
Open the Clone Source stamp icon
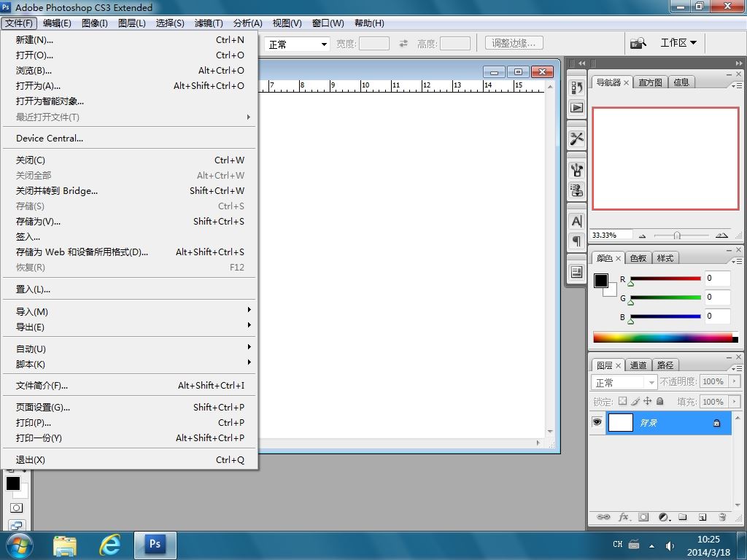576,190
